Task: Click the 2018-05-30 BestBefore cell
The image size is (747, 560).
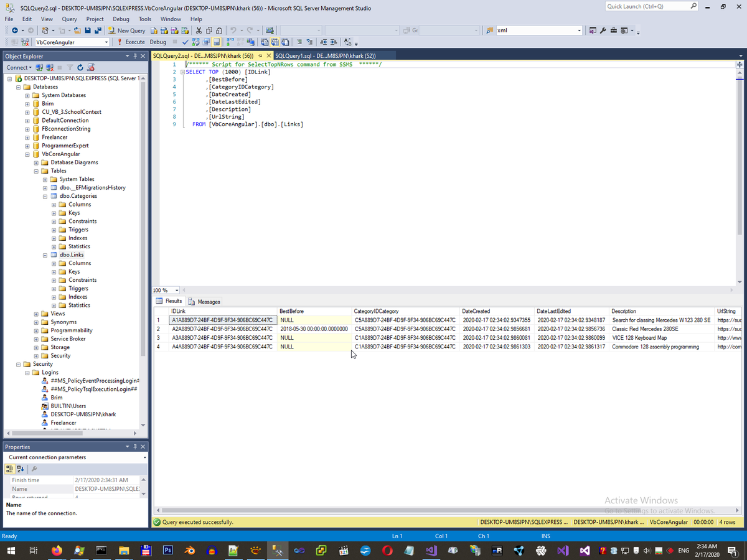Action: pos(314,329)
